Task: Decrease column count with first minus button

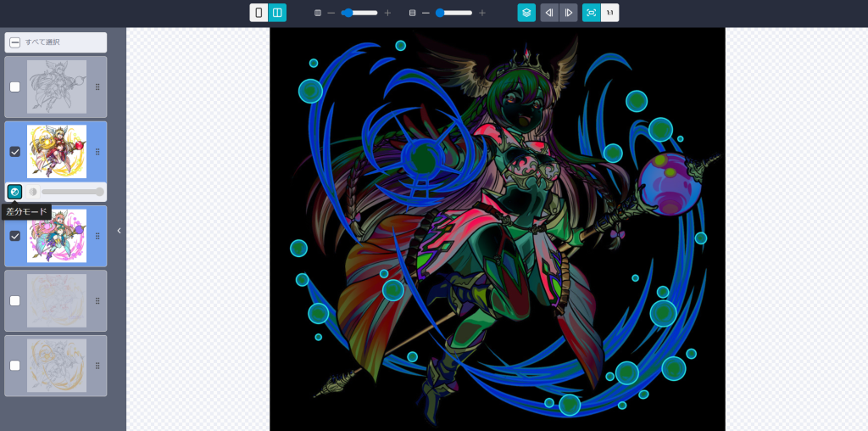Action: pyautogui.click(x=331, y=13)
